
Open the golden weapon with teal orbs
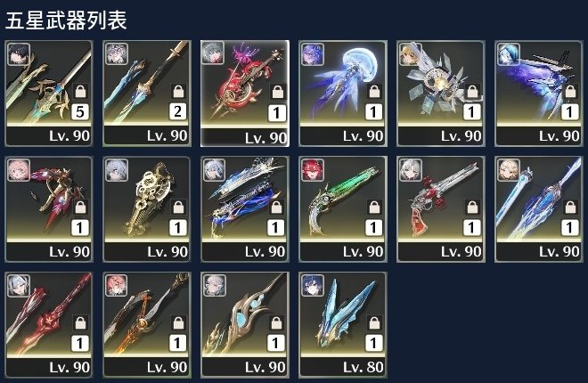(x=245, y=325)
